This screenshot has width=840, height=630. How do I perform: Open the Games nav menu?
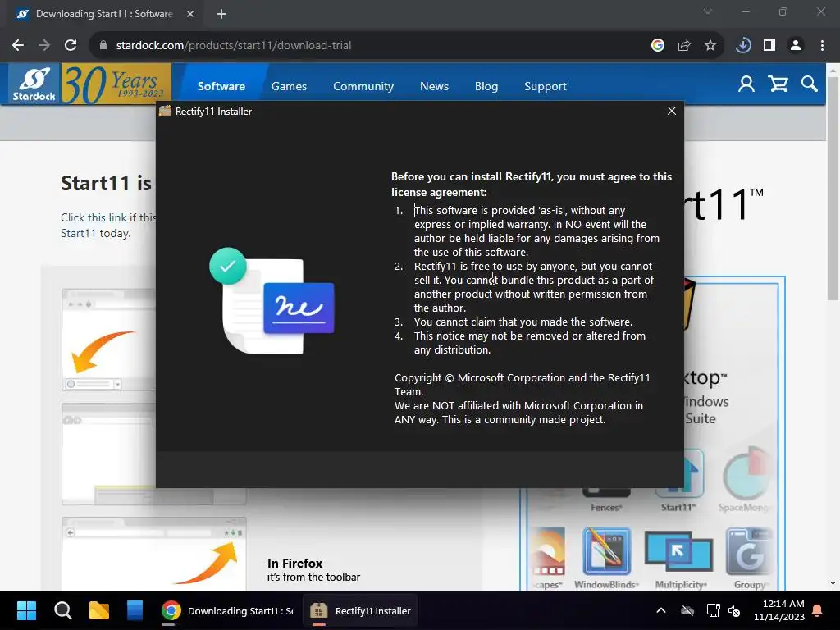(x=289, y=86)
